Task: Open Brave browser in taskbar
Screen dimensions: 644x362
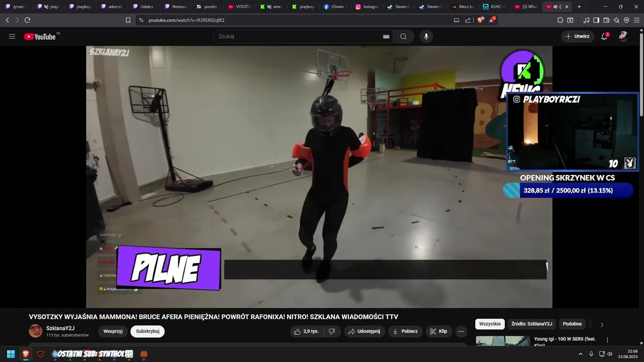Action: [26, 354]
